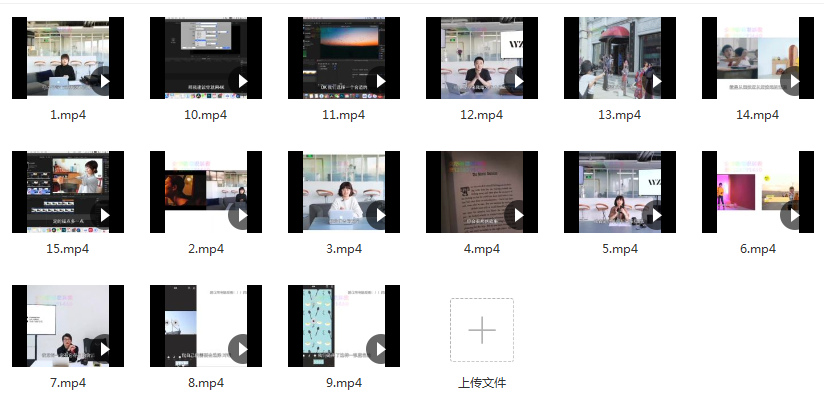This screenshot has height=395, width=824.
Task: Play 14.mp4 with its play icon
Action: tap(794, 81)
